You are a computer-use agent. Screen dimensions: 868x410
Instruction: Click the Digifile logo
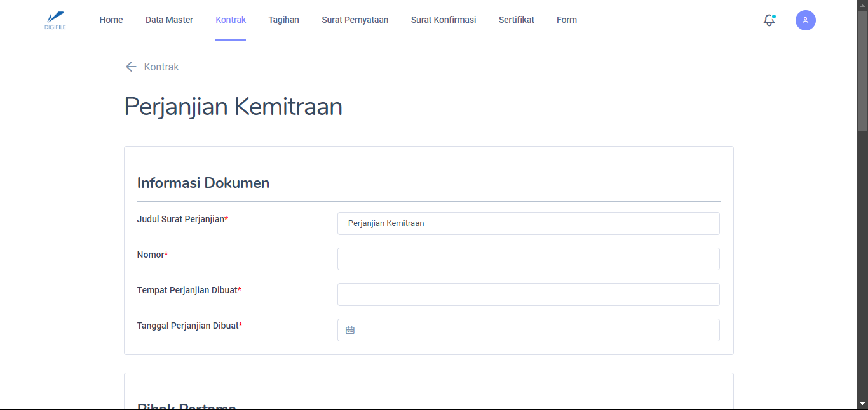point(55,20)
